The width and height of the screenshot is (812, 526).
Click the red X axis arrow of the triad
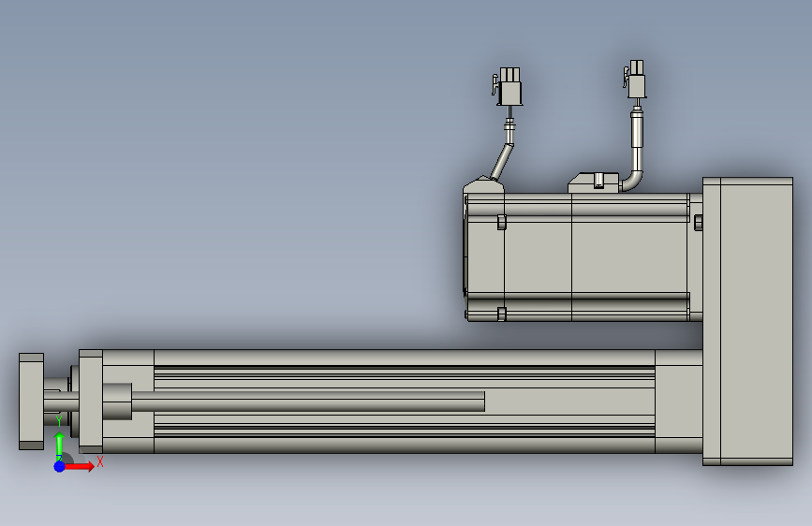point(79,466)
